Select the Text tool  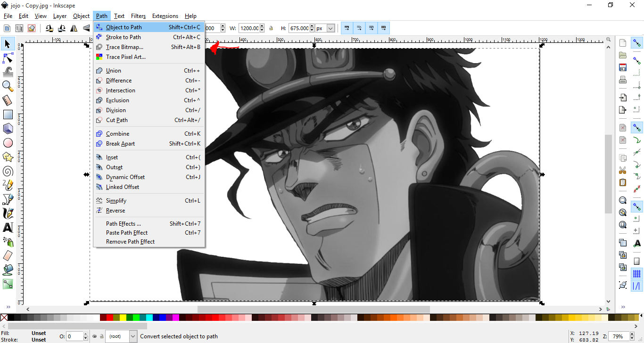click(8, 228)
